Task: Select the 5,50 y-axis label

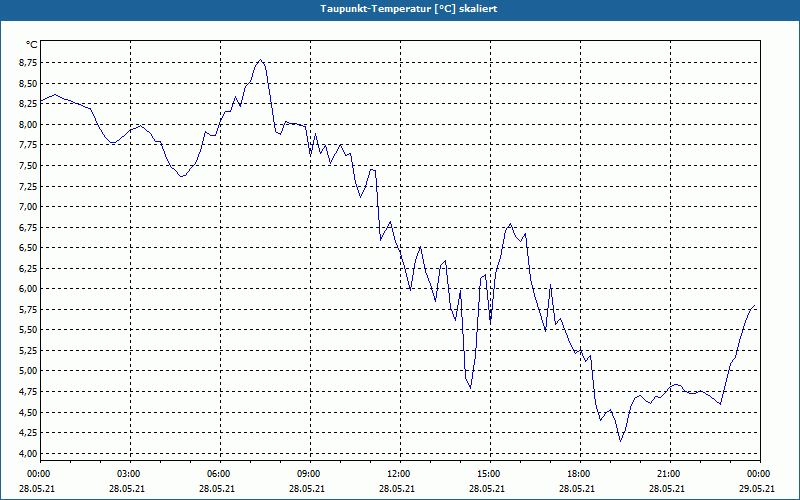Action: [x=29, y=330]
